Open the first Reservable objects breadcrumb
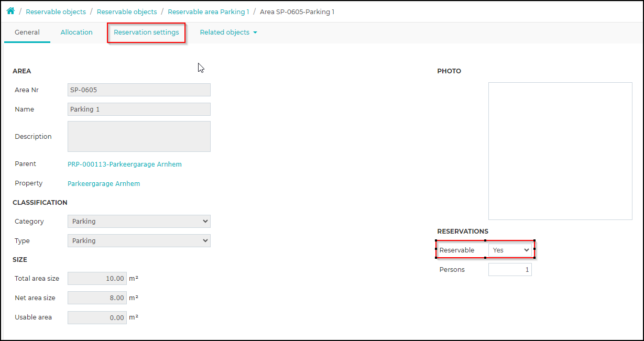 (56, 12)
